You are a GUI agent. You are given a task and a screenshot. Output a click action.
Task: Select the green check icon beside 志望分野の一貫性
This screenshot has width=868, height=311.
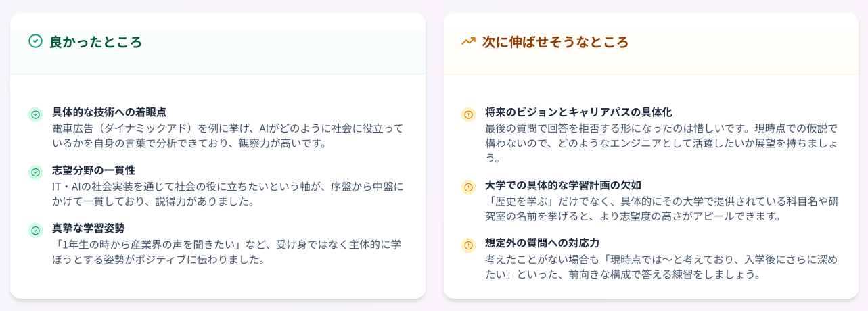coord(35,172)
